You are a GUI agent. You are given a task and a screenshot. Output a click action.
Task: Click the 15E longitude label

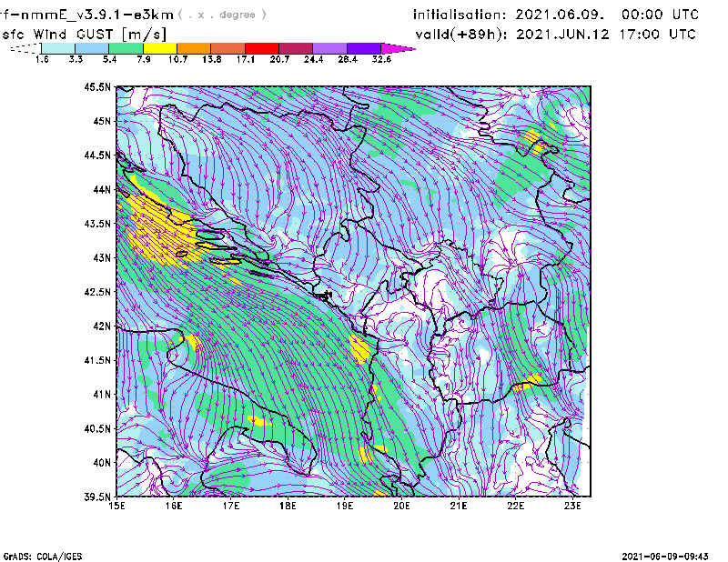tap(116, 506)
